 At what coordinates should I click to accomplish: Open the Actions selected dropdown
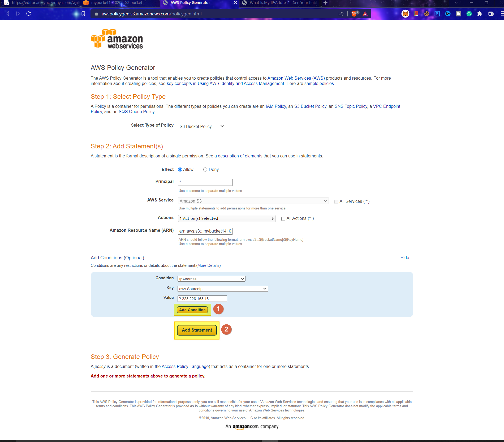(x=227, y=218)
